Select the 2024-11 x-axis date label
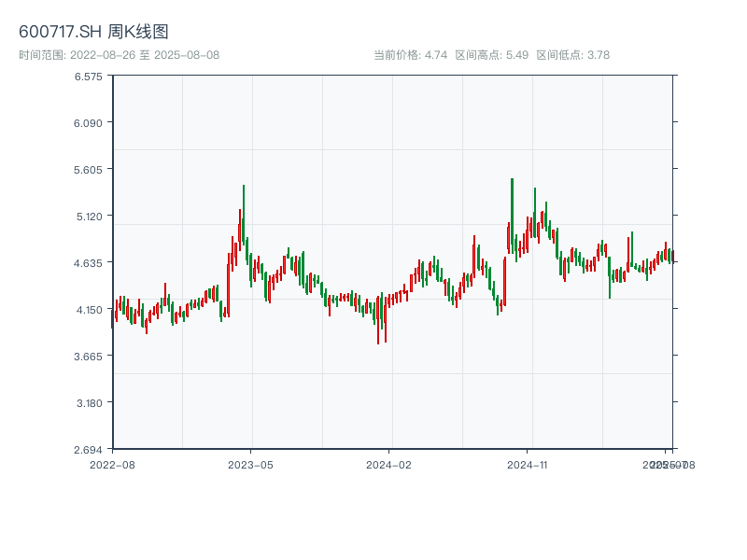The image size is (747, 560). (x=528, y=464)
